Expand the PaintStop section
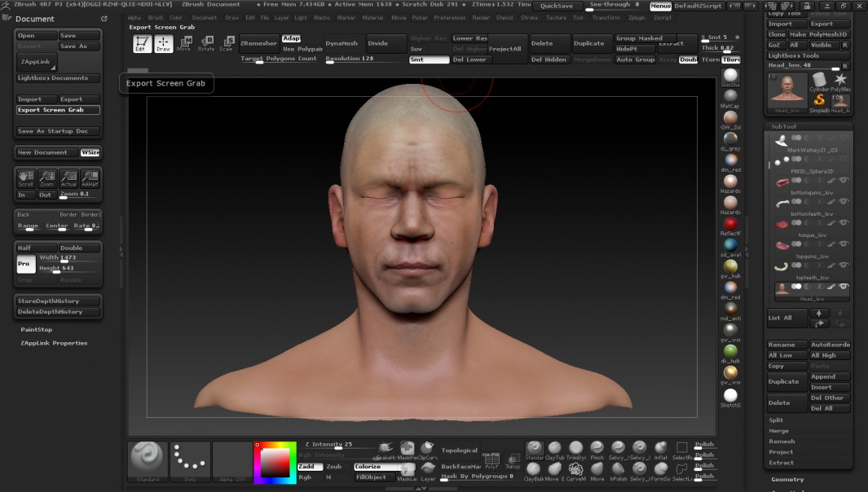The width and height of the screenshot is (868, 492). tap(37, 329)
